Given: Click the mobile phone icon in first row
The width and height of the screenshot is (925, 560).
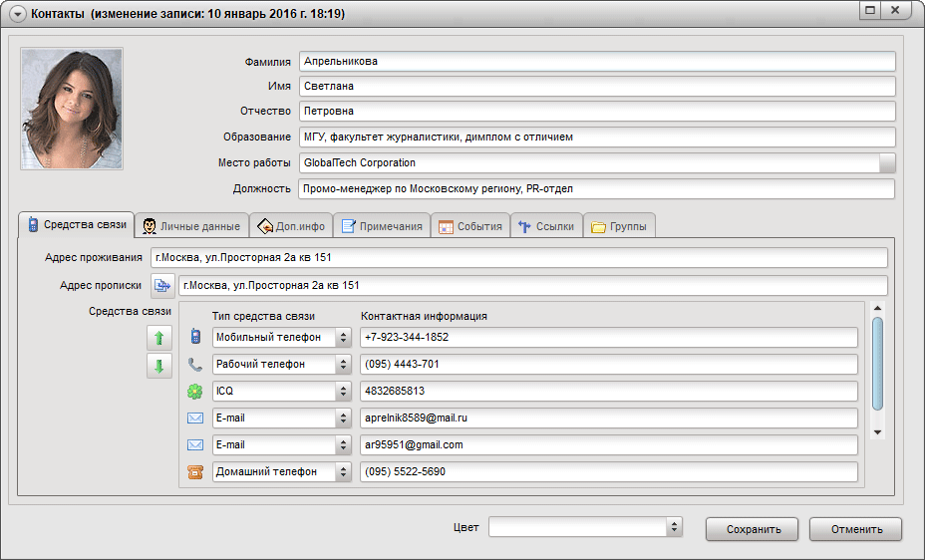Looking at the screenshot, I should pyautogui.click(x=195, y=338).
